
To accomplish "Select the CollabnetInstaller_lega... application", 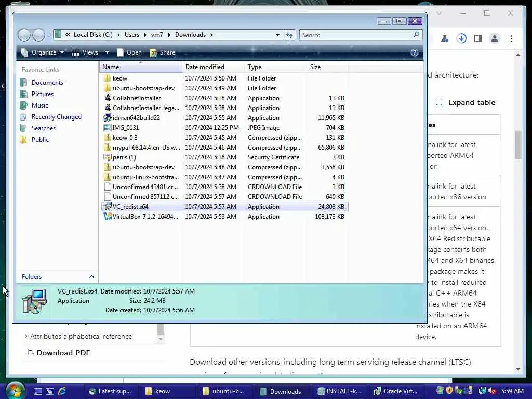I will tap(224, 108).
